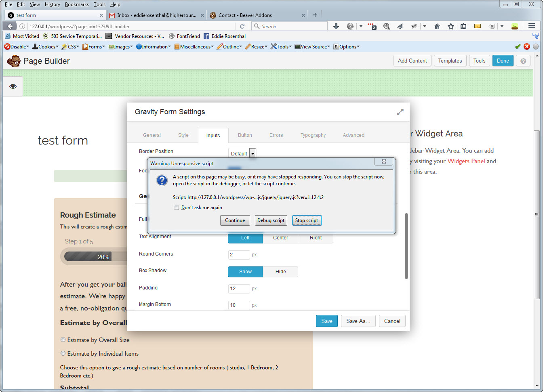Viewport: 543px width, 392px height.
Task: Set Box Shadow to Hide
Action: click(x=280, y=272)
